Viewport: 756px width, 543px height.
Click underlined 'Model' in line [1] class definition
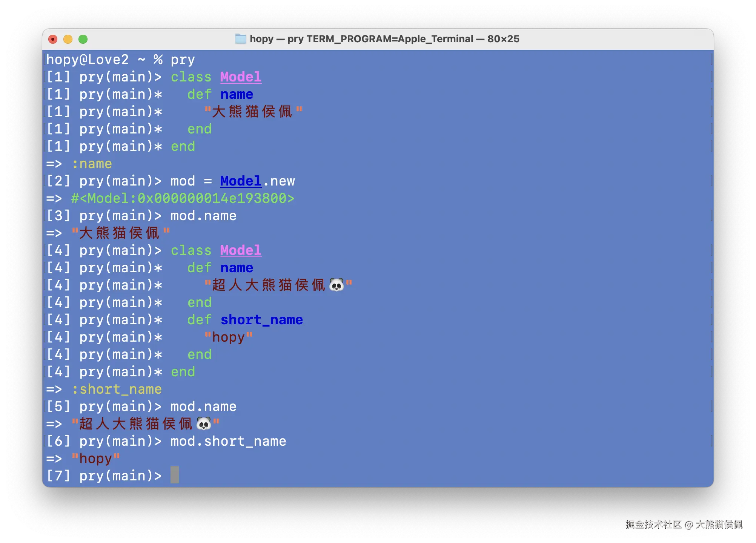coord(241,77)
